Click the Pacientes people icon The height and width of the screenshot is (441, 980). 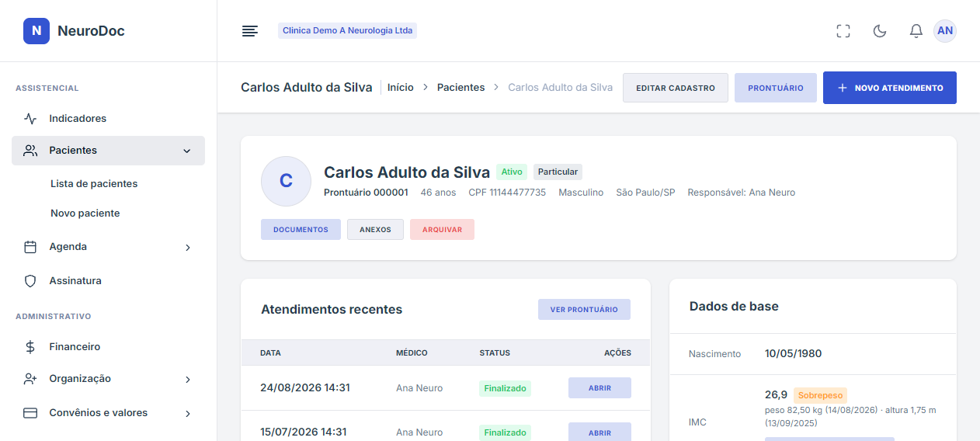[x=30, y=151]
